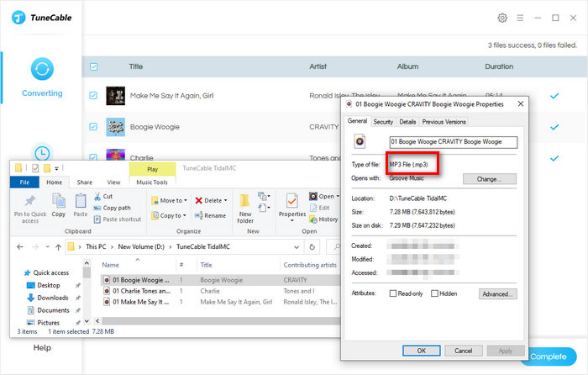Open Help in TuneCable sidebar
This screenshot has height=375, width=588.
pos(42,348)
